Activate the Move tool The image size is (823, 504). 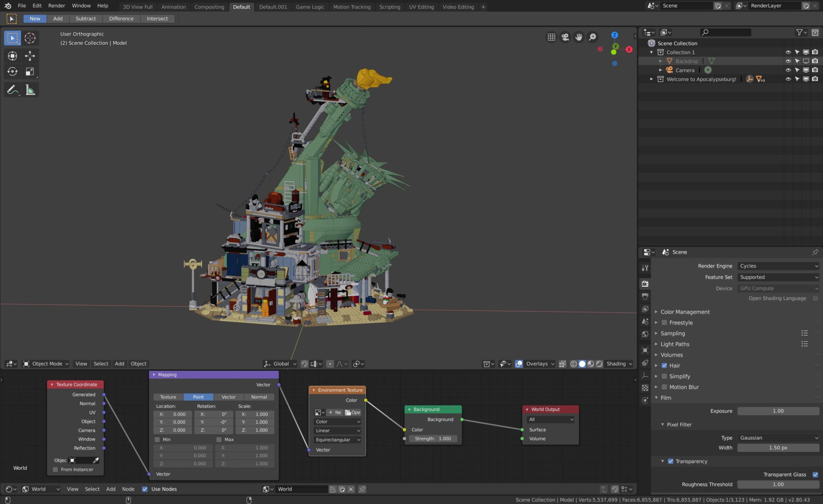[x=30, y=56]
